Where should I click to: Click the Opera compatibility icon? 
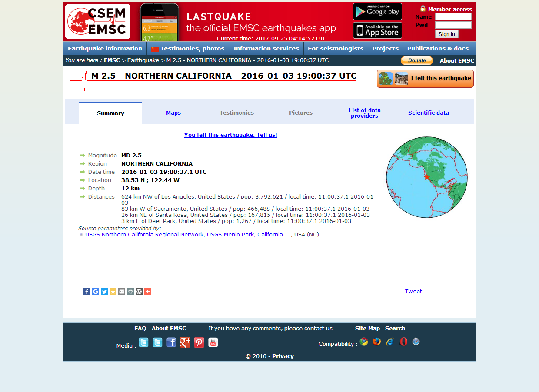(x=403, y=342)
